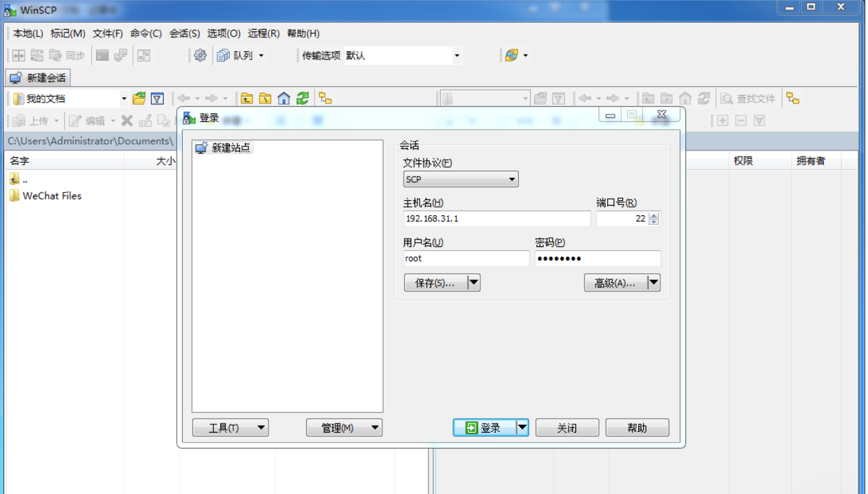Open the terminal console icon
The image size is (868, 494).
pos(103,56)
